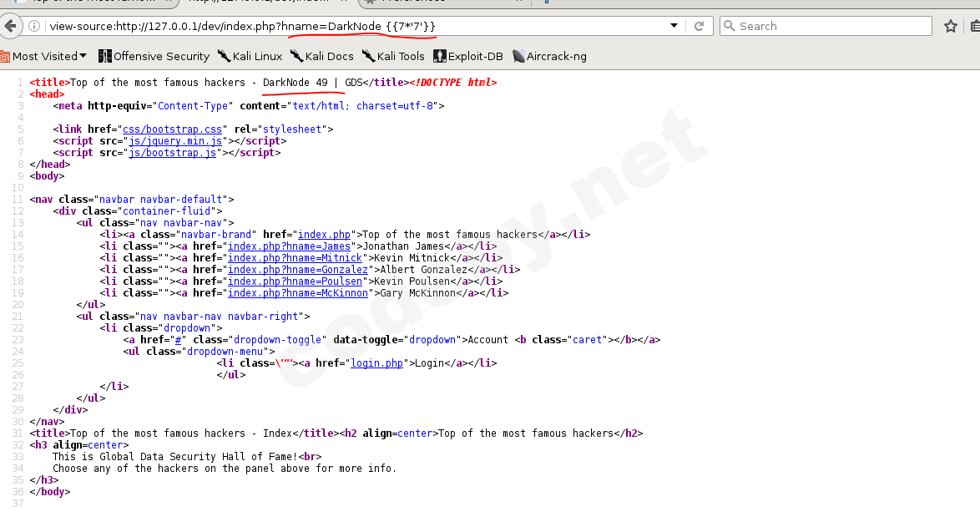Follow the # href link on line 23
This screenshot has width=980, height=512.
tap(178, 340)
